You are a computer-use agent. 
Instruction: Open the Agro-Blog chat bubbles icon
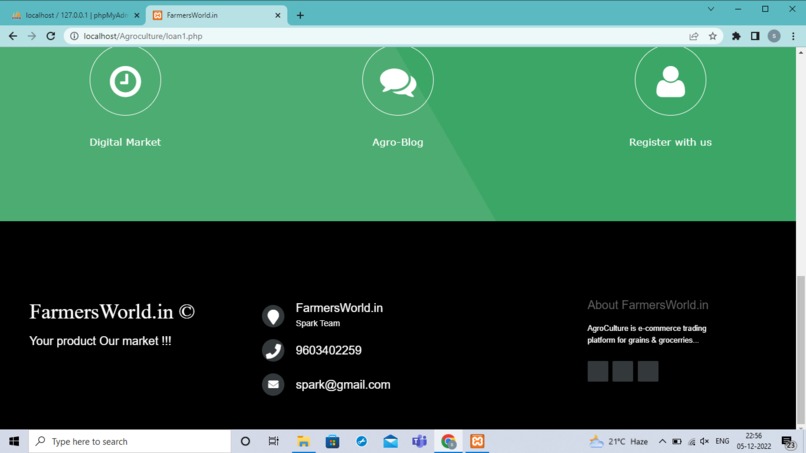pyautogui.click(x=397, y=81)
